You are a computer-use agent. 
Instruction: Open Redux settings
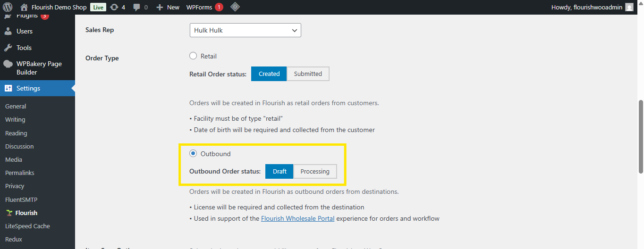click(x=14, y=239)
